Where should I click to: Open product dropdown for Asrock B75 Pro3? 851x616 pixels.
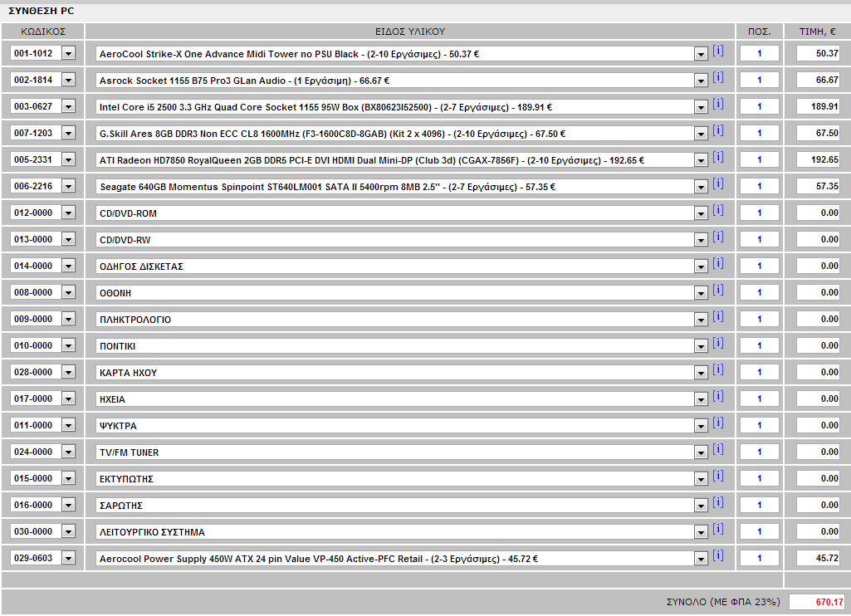pyautogui.click(x=701, y=81)
